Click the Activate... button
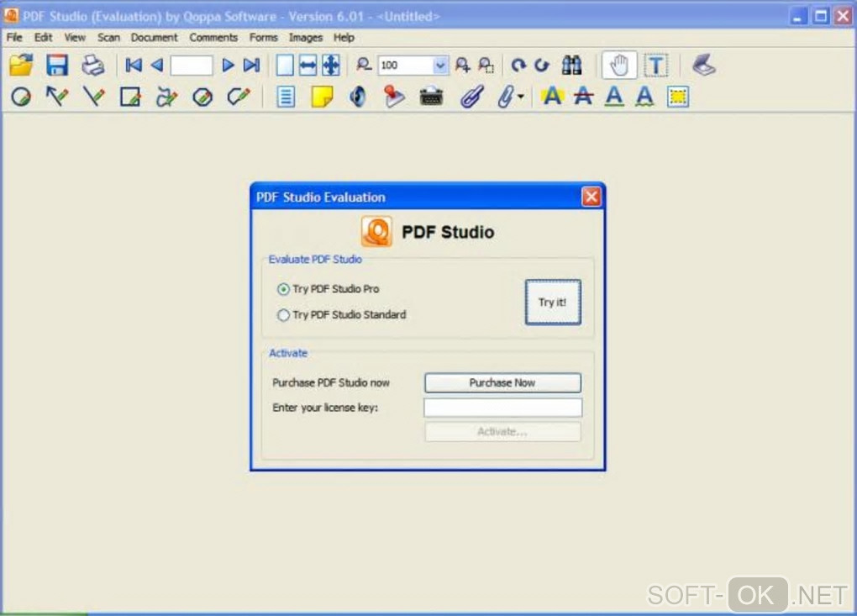This screenshot has height=616, width=857. coord(502,432)
